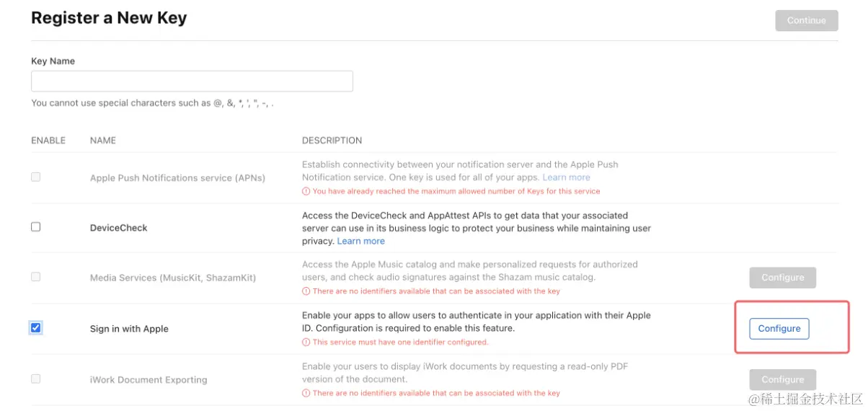Click the Sign in with Apple warning icon
868x411 pixels.
pyautogui.click(x=306, y=342)
